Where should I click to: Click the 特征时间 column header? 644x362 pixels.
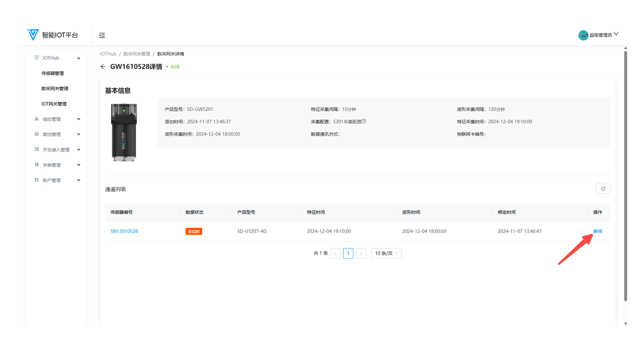(316, 212)
